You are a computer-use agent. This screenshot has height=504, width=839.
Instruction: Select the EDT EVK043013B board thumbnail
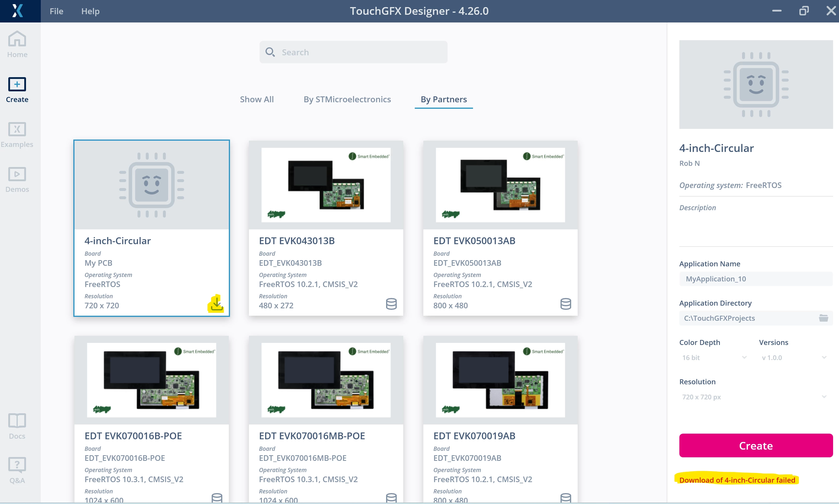tap(326, 185)
